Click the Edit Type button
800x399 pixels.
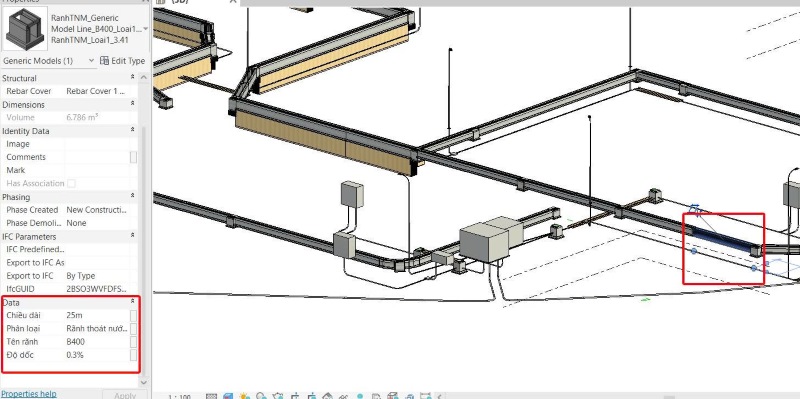123,61
